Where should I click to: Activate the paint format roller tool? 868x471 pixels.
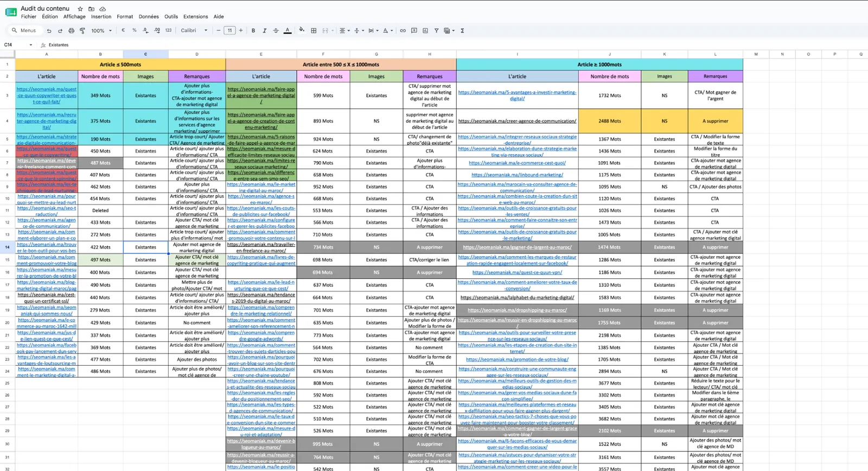click(82, 31)
